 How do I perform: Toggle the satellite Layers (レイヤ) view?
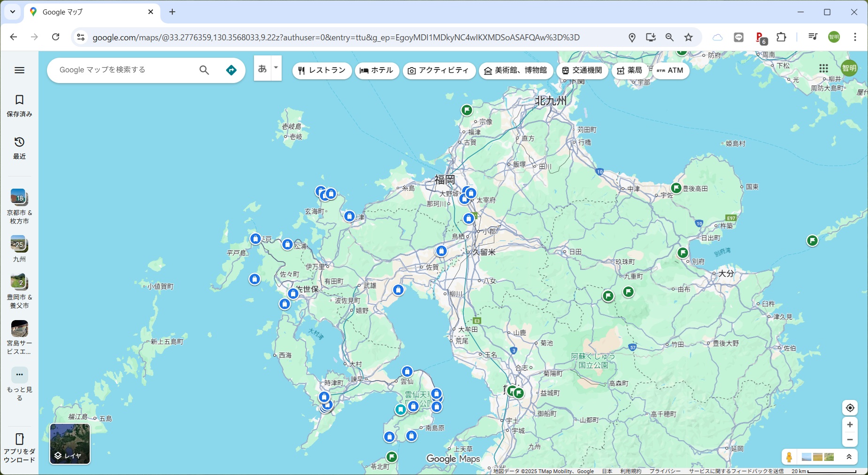click(x=70, y=444)
